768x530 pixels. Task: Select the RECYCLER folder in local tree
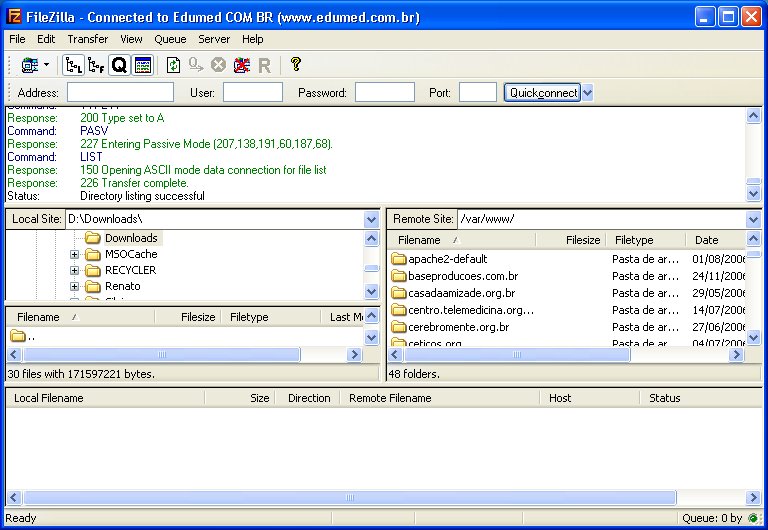pyautogui.click(x=130, y=270)
